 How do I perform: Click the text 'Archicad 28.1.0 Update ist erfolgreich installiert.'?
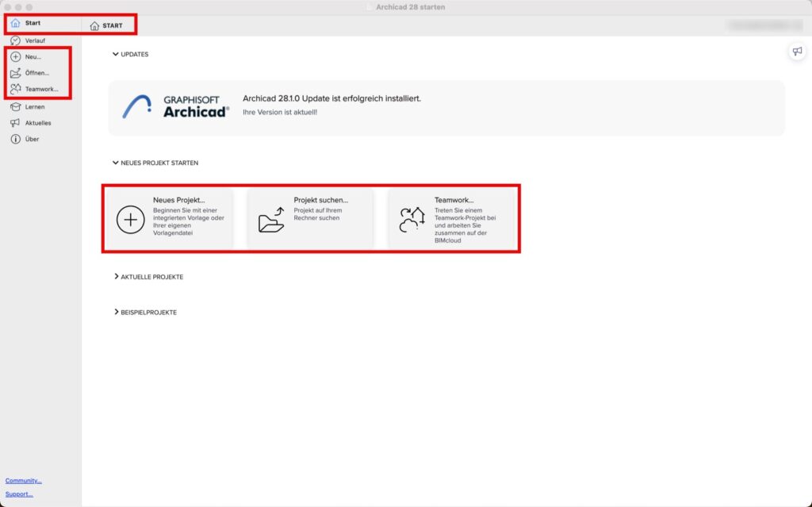332,98
